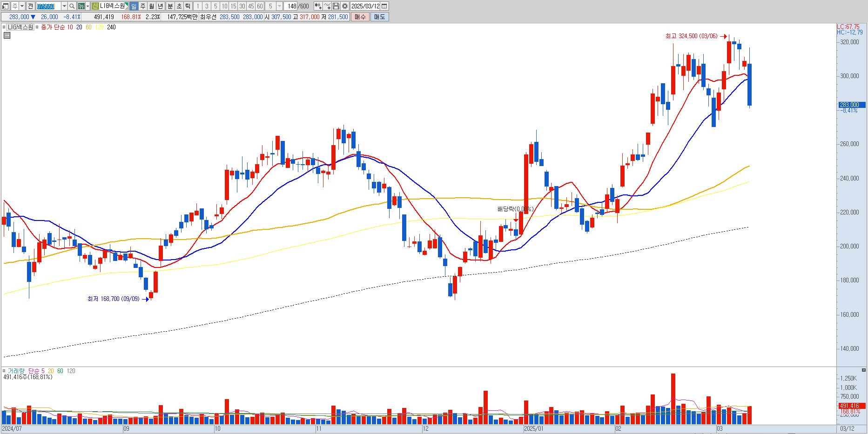Select the 일 daily period button

click(134, 6)
